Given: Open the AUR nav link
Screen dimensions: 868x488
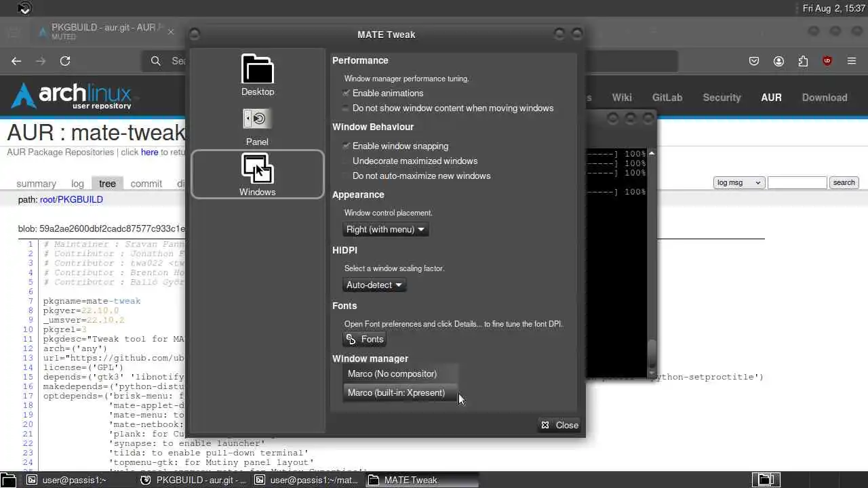Looking at the screenshot, I should 771,98.
